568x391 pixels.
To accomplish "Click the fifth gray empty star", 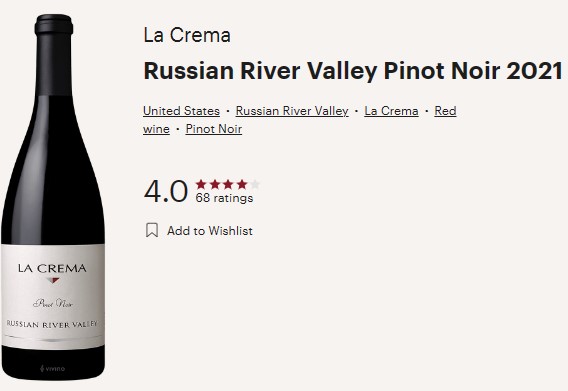I will [x=255, y=184].
